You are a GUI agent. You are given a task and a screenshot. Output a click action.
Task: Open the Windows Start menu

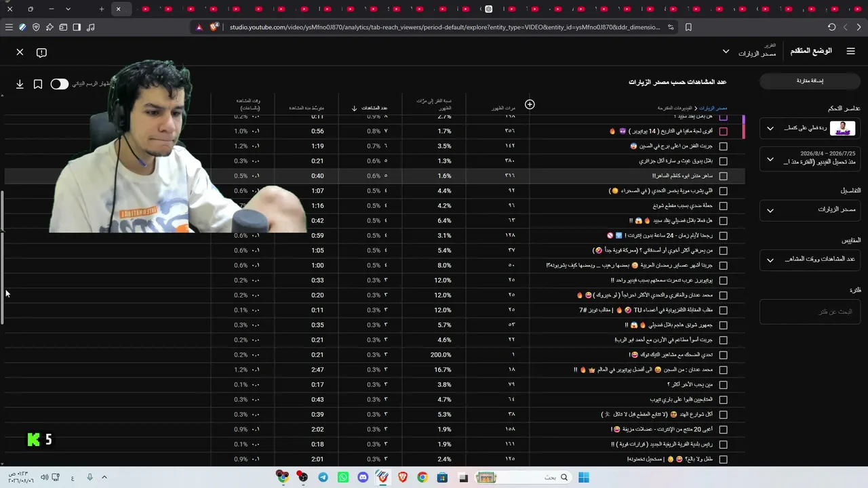pos(583,478)
